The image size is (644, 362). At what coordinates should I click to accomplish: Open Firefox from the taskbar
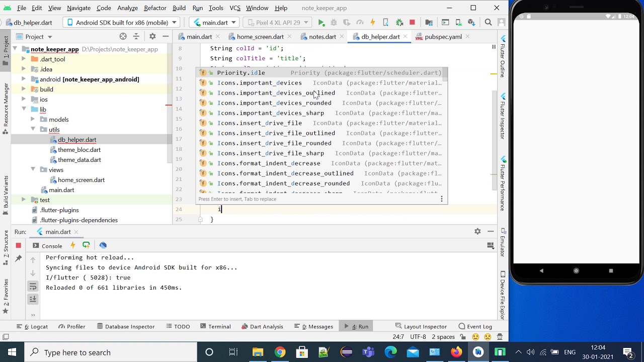[x=456, y=352]
